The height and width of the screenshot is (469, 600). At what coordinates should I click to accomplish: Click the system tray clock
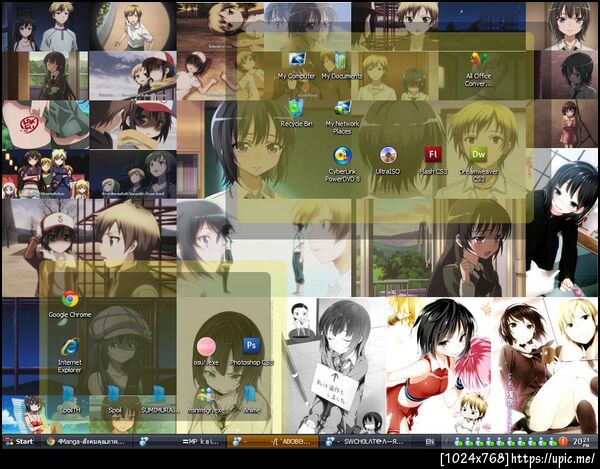click(581, 442)
